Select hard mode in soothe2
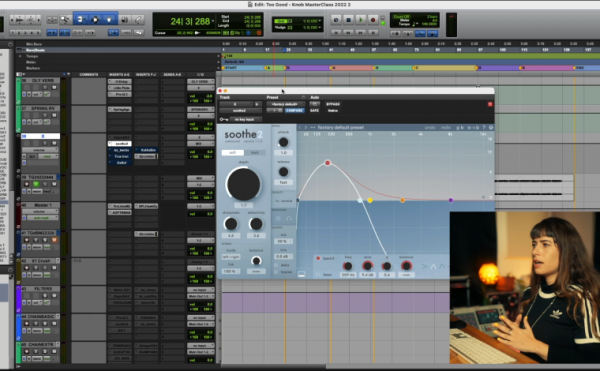Screen dimensions: 600x371 (254, 153)
